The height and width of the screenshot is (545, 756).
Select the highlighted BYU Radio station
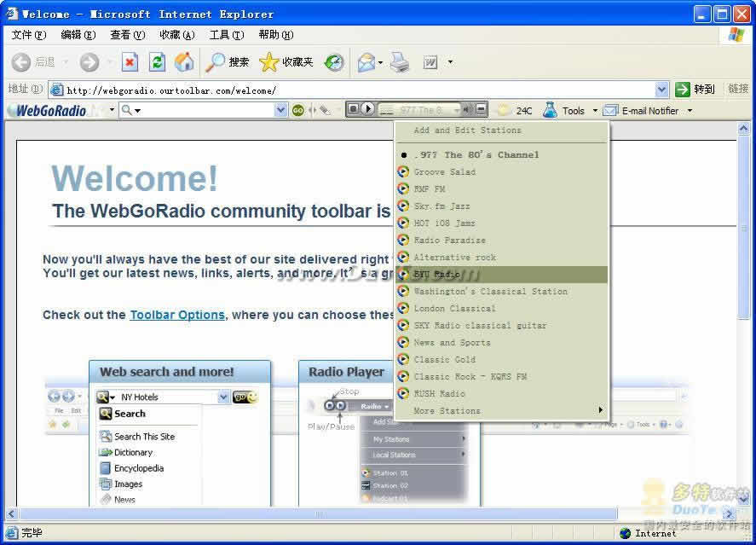[x=501, y=275]
